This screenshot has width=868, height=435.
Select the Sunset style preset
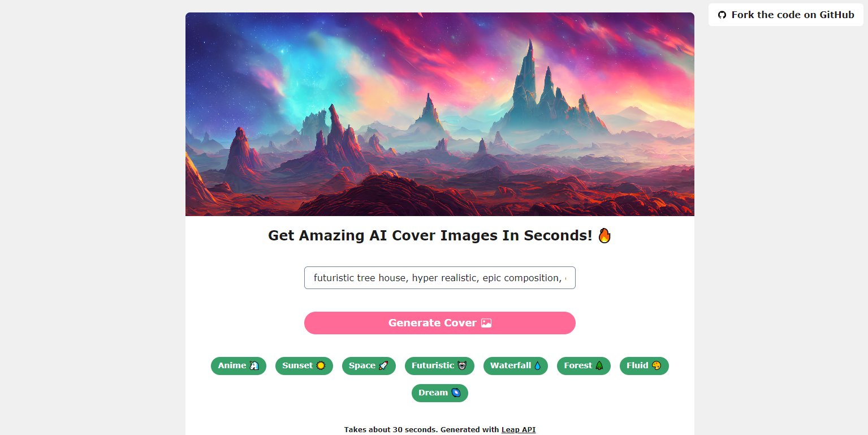click(x=304, y=366)
